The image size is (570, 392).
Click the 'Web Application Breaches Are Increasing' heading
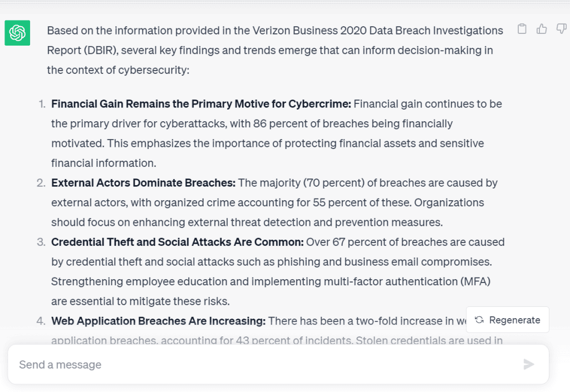pos(159,321)
